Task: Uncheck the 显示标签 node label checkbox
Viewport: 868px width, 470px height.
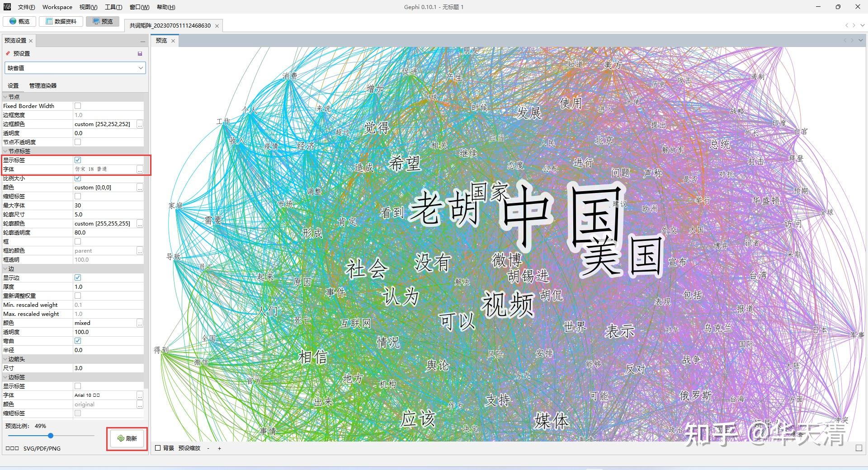Action: pyautogui.click(x=78, y=160)
